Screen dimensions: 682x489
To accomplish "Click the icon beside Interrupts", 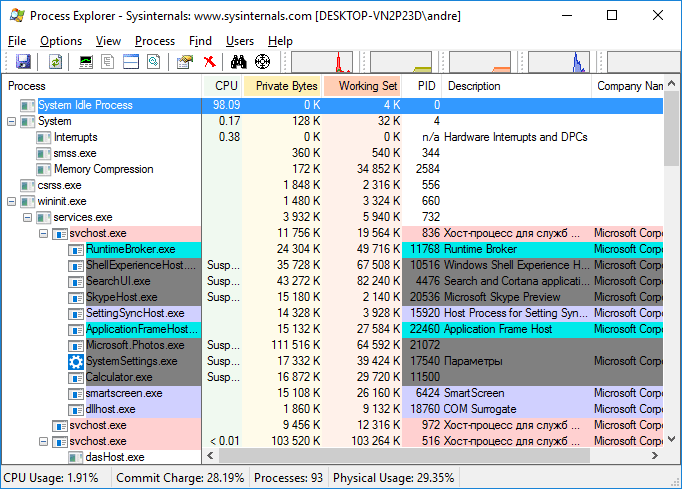I will coord(43,138).
